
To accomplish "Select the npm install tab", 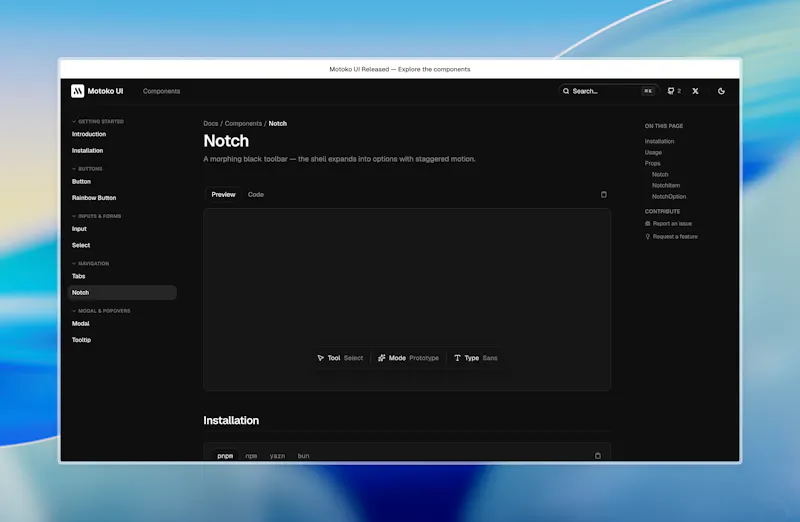I will pos(251,456).
